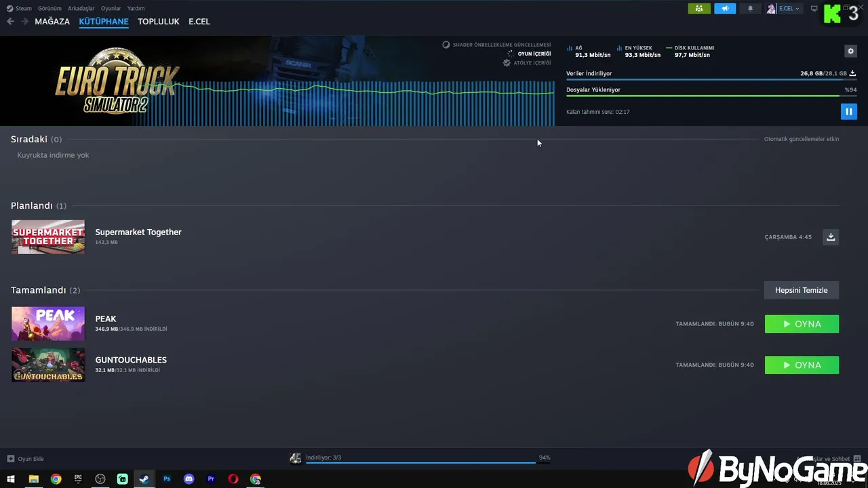Click the AĞ network speed legend
Image resolution: width=868 pixels, height=488 pixels.
tap(589, 52)
